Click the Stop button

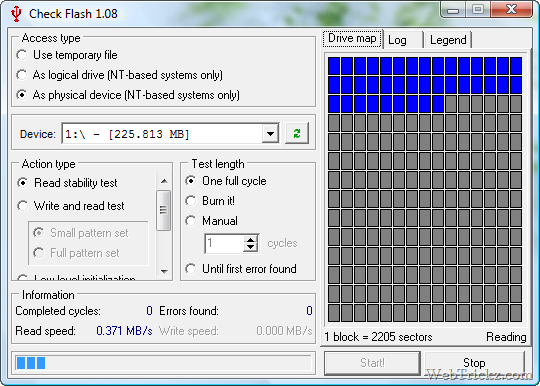(x=474, y=363)
